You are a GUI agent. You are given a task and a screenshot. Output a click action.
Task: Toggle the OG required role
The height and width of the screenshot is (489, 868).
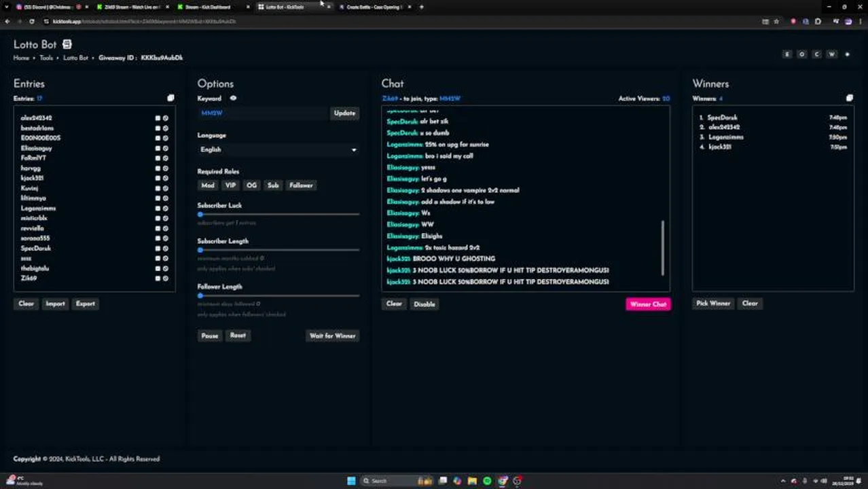251,185
